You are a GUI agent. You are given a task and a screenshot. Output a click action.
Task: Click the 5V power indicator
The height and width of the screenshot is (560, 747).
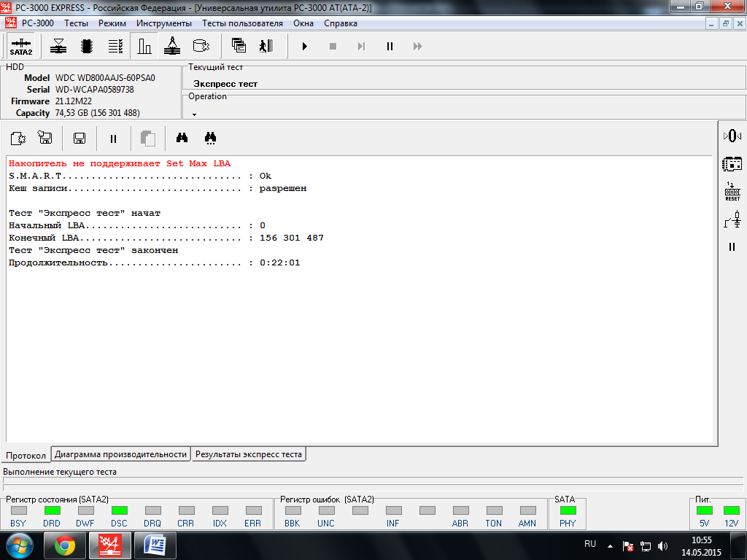[x=704, y=510]
